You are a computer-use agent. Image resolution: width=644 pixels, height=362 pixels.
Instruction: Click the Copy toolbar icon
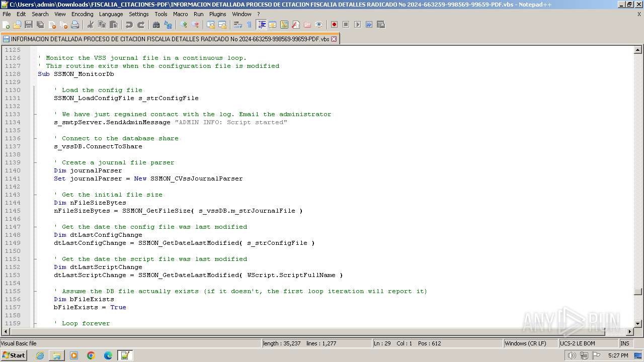click(102, 25)
